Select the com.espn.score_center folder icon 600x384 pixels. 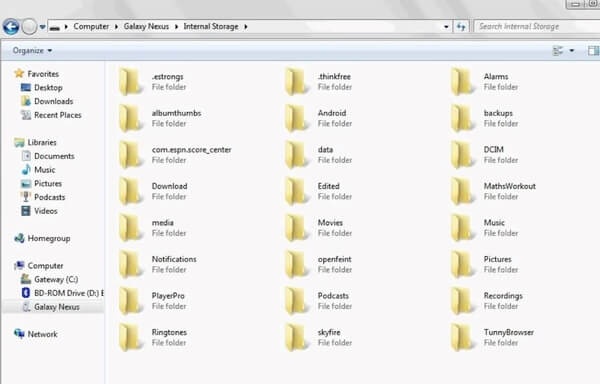click(x=130, y=155)
